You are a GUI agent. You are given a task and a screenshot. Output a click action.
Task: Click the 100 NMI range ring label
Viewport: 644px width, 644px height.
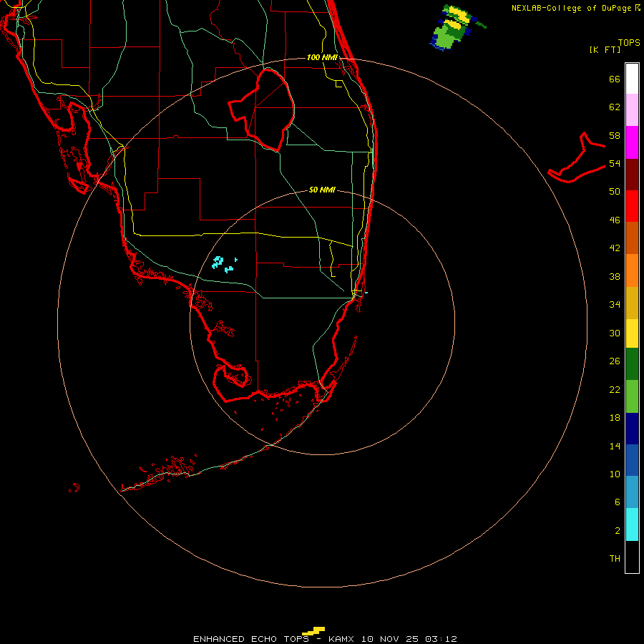322,57
